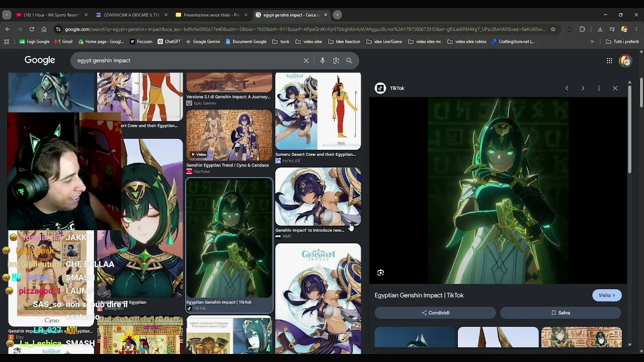Open the Google account avatar menu
This screenshot has width=644, height=362.
[x=625, y=61]
